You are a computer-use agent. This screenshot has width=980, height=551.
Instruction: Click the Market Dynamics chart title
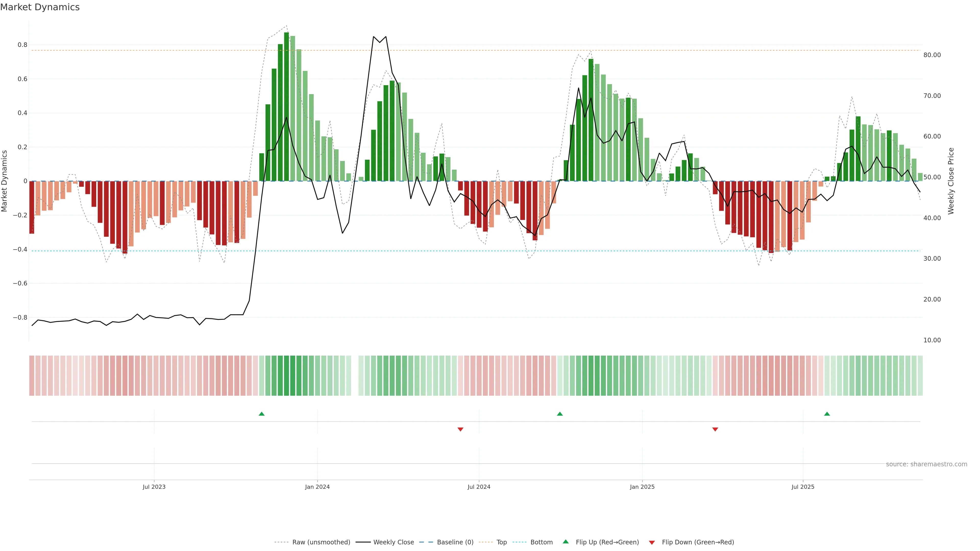(40, 7)
